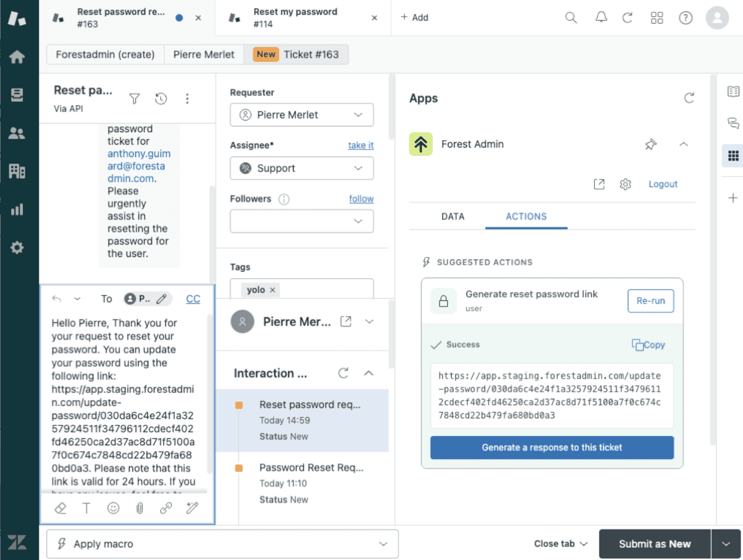743x560 pixels.
Task: Collapse the Interaction history section
Action: (369, 373)
